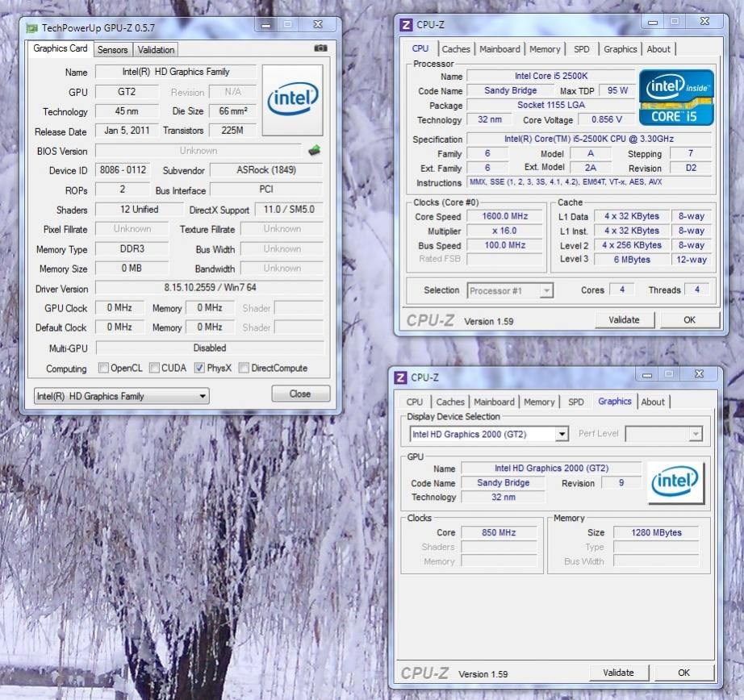This screenshot has width=744, height=700.
Task: Click the Multi-GPU Disabled field
Action: coord(210,348)
